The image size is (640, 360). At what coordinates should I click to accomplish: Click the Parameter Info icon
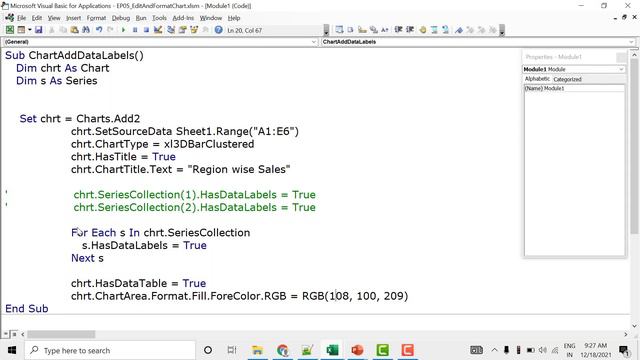373,30
